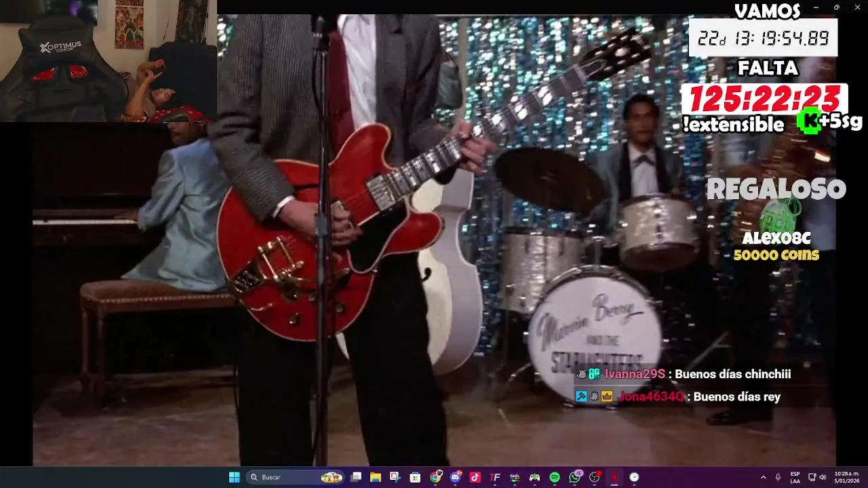Click the search highlight picture in Buscar box
The height and width of the screenshot is (488, 868).
[x=332, y=477]
